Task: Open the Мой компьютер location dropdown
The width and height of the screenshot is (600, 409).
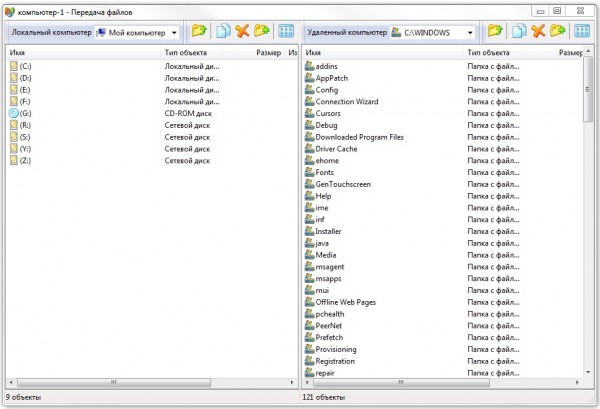Action: point(174,33)
